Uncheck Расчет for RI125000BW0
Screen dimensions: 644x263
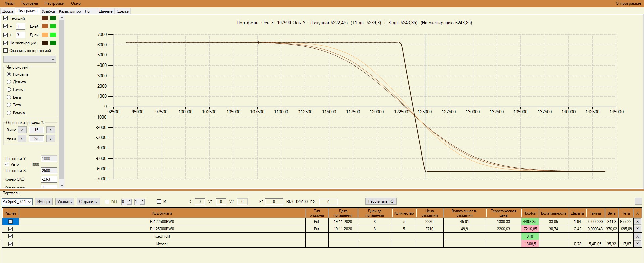tap(11, 229)
